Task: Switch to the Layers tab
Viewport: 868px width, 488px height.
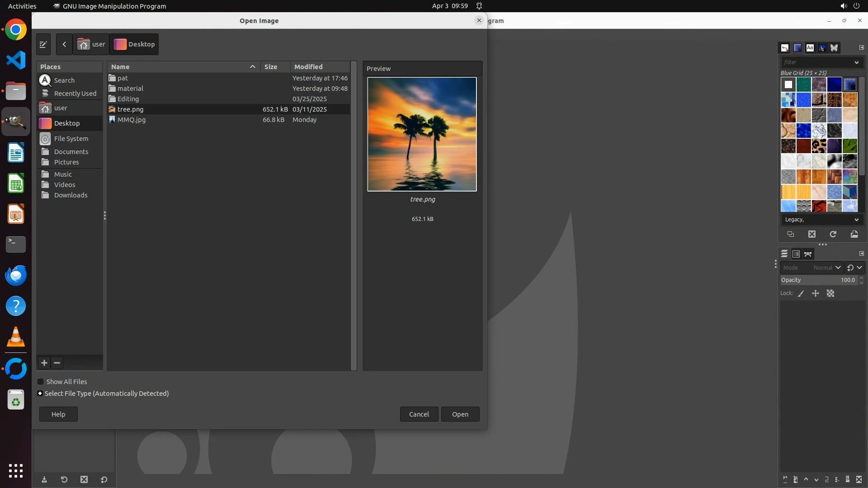Action: pos(784,254)
